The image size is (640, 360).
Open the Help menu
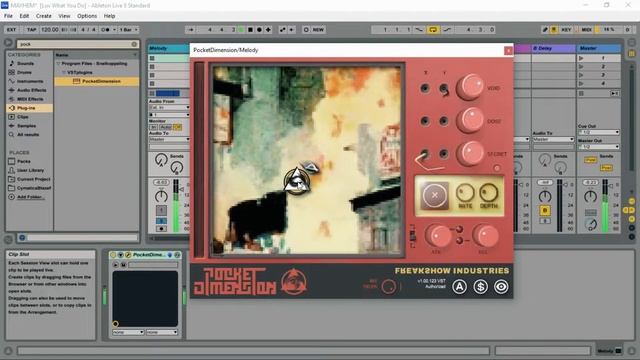click(109, 16)
